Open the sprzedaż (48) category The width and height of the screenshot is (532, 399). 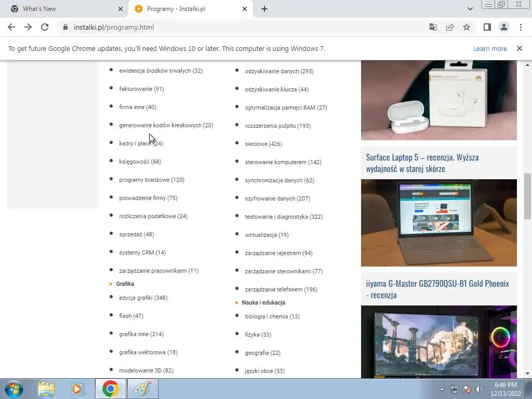click(x=137, y=234)
